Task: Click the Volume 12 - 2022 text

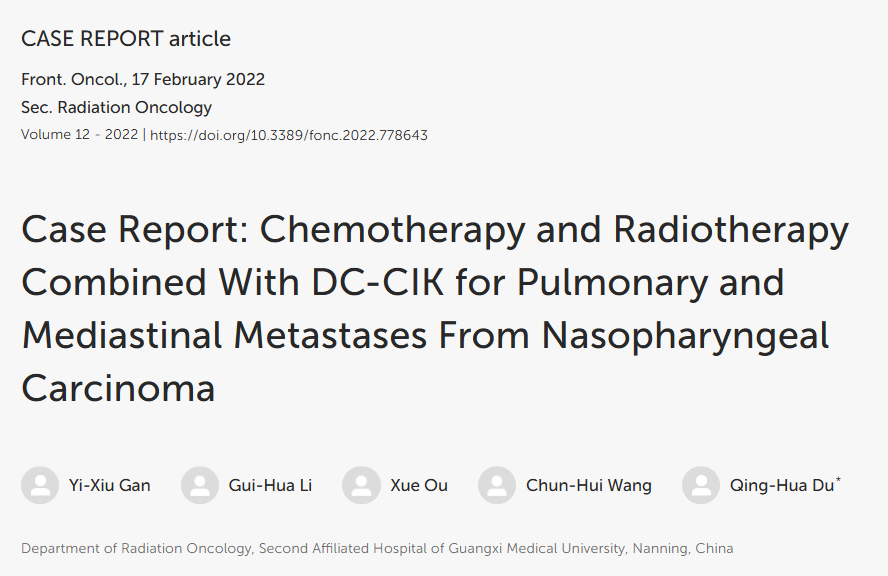Action: pos(80,135)
